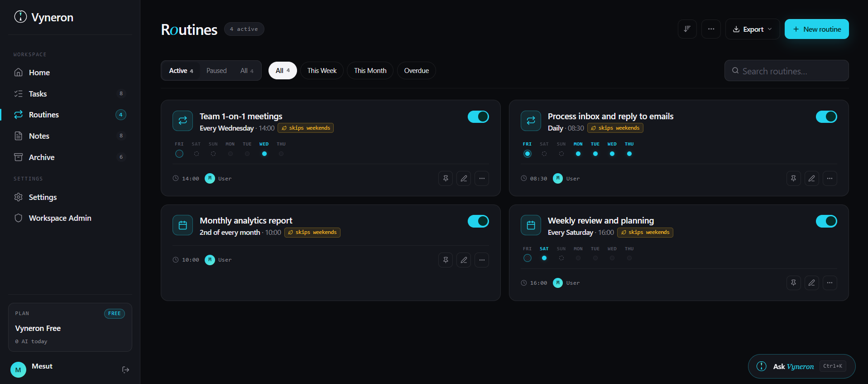Viewport: 868px width, 384px height.
Task: Click the New routine button
Action: (816, 29)
